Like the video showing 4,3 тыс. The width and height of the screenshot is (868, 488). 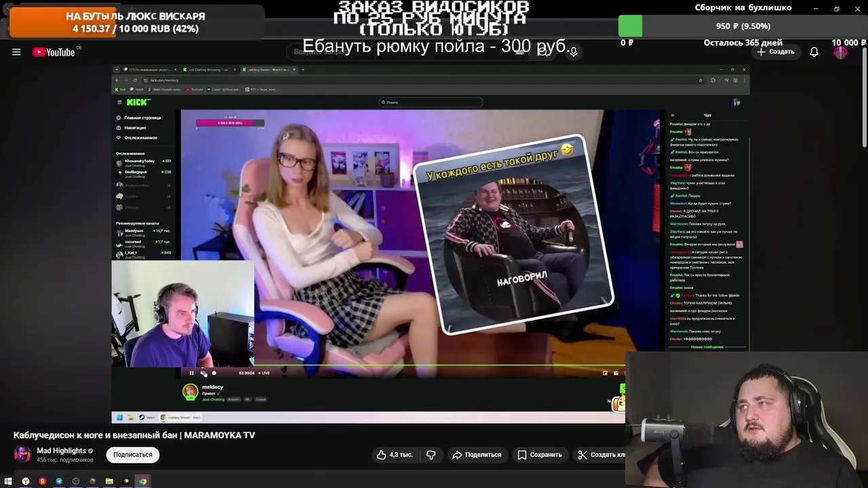(395, 455)
